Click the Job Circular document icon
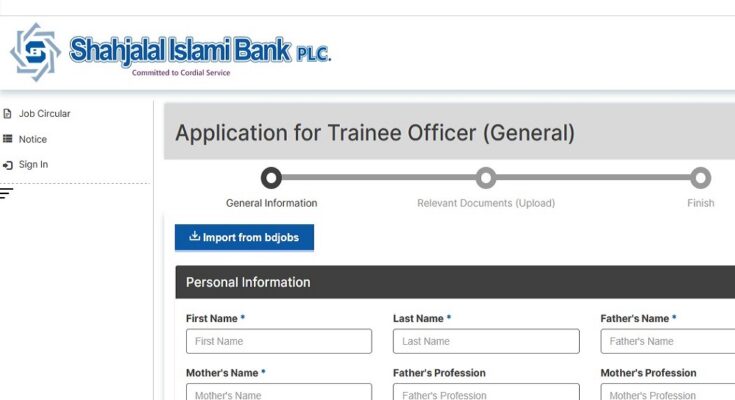Image resolution: width=735 pixels, height=400 pixels. (8, 114)
